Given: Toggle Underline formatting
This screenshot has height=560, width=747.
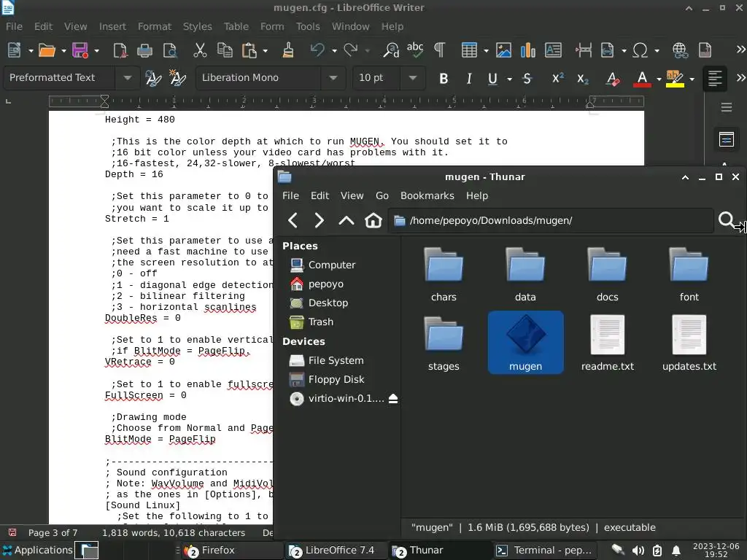Looking at the screenshot, I should coord(492,79).
